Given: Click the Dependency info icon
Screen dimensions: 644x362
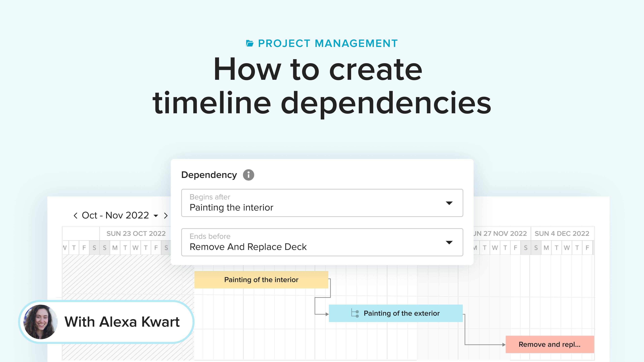Looking at the screenshot, I should [x=249, y=175].
